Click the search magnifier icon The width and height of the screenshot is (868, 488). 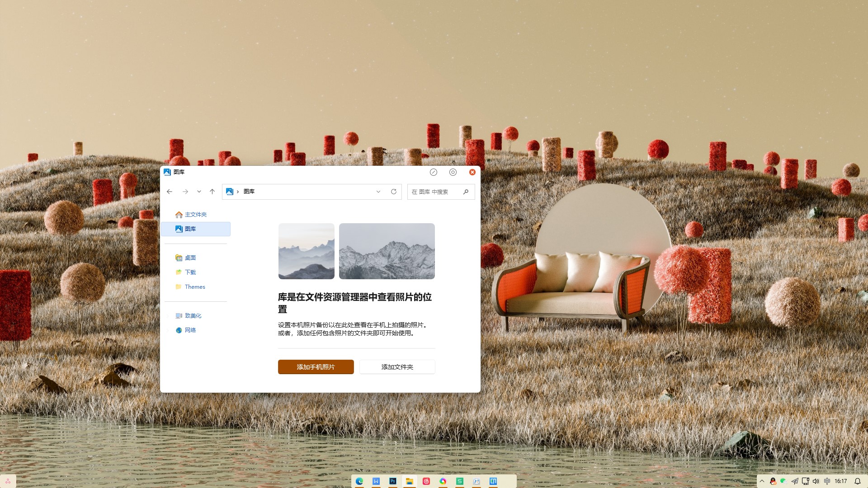tap(466, 192)
